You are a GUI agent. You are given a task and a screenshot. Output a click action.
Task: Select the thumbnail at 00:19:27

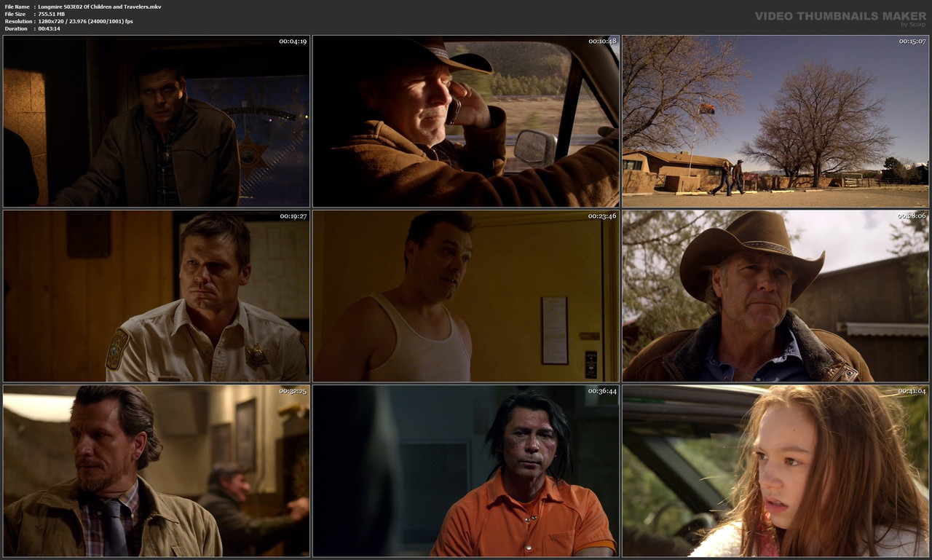157,296
